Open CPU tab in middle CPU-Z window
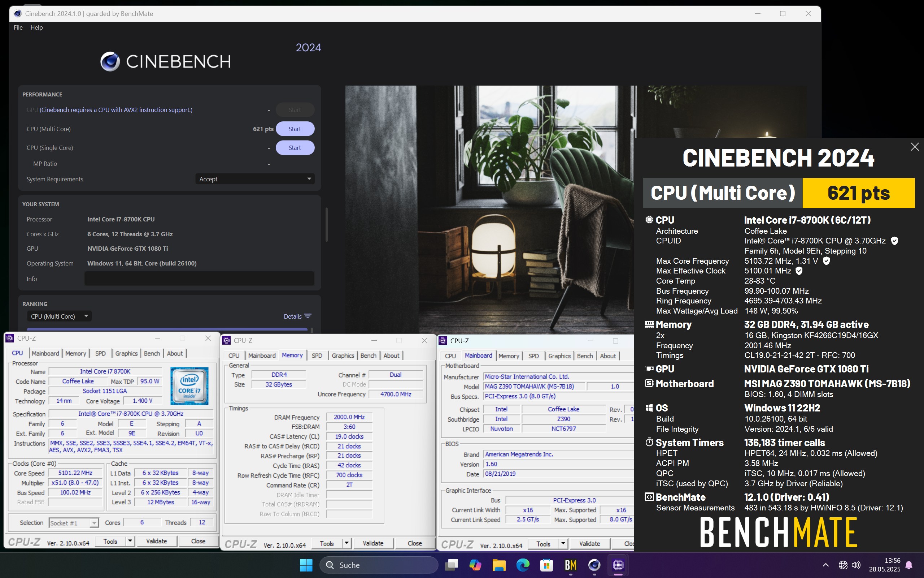This screenshot has width=924, height=578. pyautogui.click(x=234, y=355)
